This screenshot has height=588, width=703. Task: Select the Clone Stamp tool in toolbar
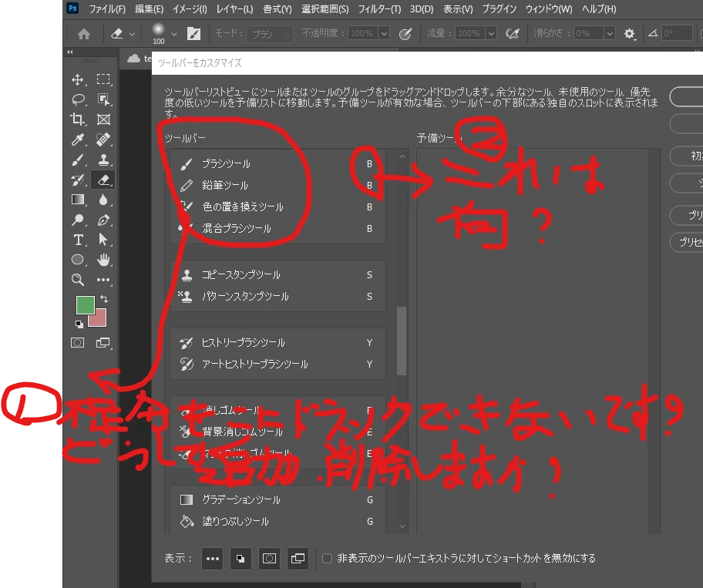103,160
